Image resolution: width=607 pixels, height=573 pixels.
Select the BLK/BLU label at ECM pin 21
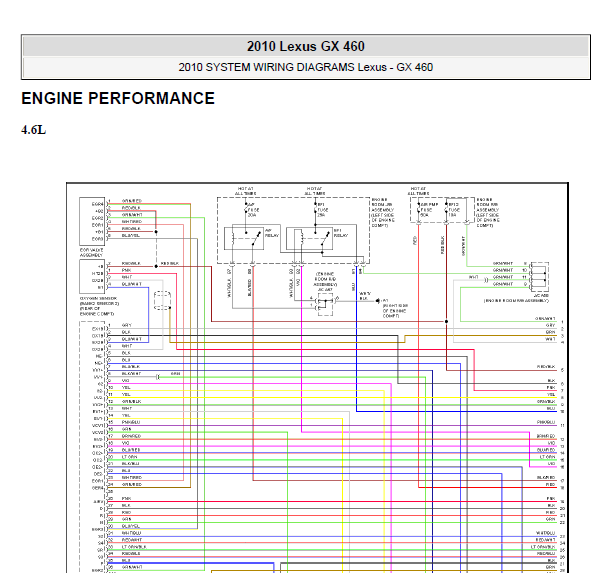(x=130, y=463)
